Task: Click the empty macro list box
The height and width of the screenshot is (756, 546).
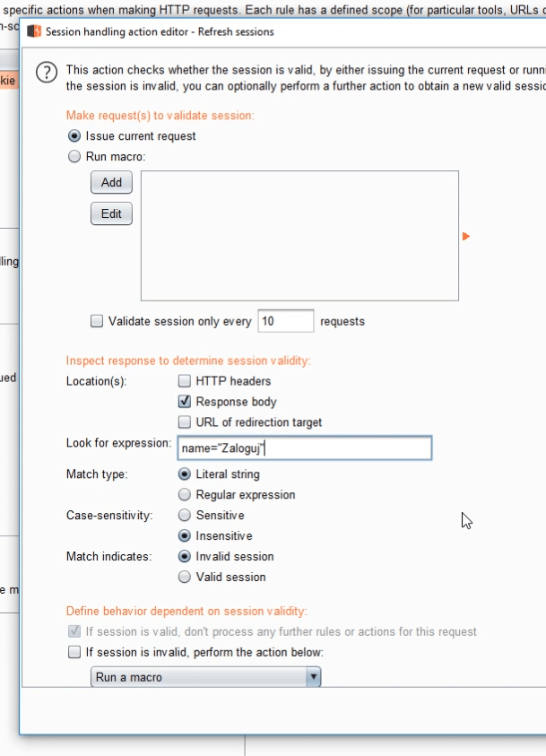Action: pyautogui.click(x=299, y=236)
